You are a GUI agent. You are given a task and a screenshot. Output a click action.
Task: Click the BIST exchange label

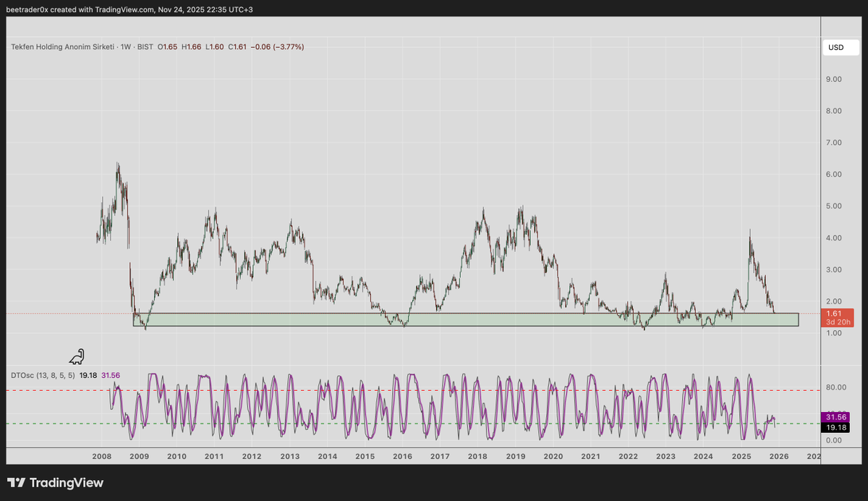click(145, 47)
